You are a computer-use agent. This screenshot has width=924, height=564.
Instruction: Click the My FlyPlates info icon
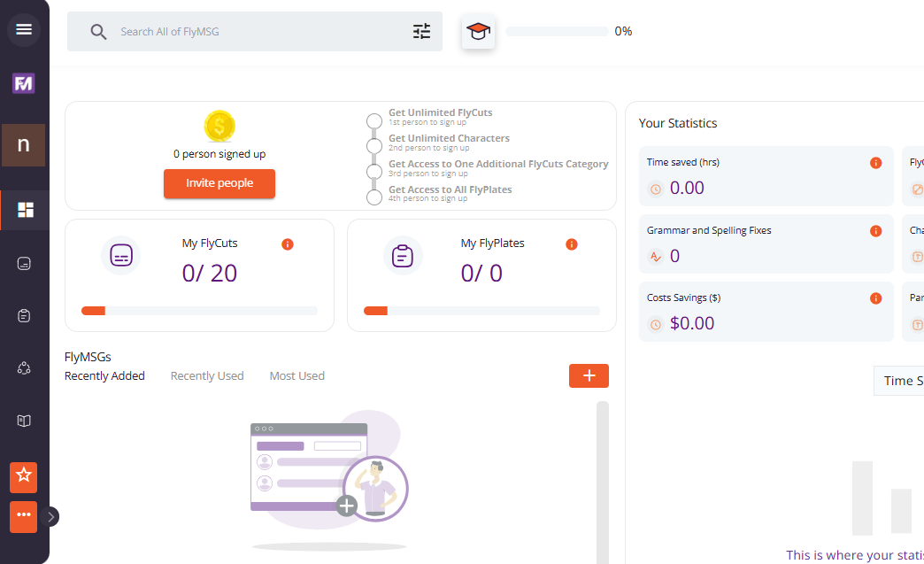click(572, 244)
